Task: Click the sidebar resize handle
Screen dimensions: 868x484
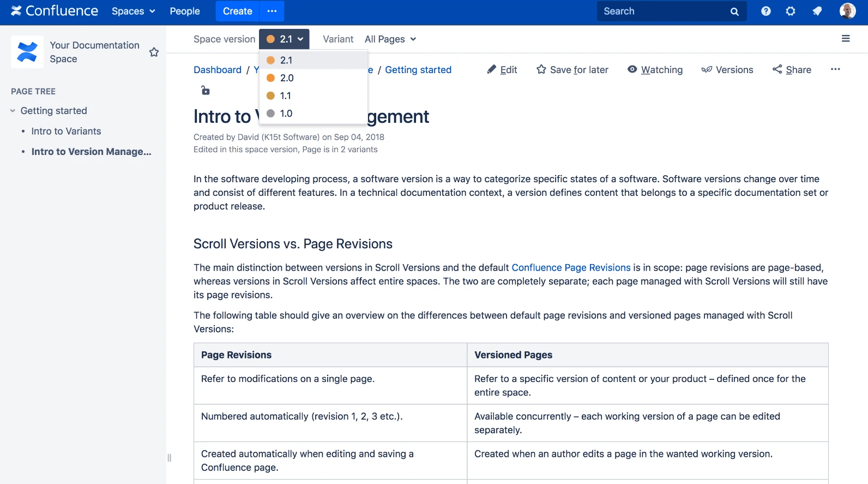Action: pyautogui.click(x=169, y=458)
